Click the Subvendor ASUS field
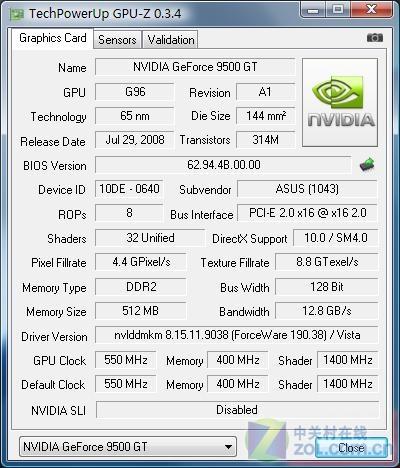 point(307,189)
